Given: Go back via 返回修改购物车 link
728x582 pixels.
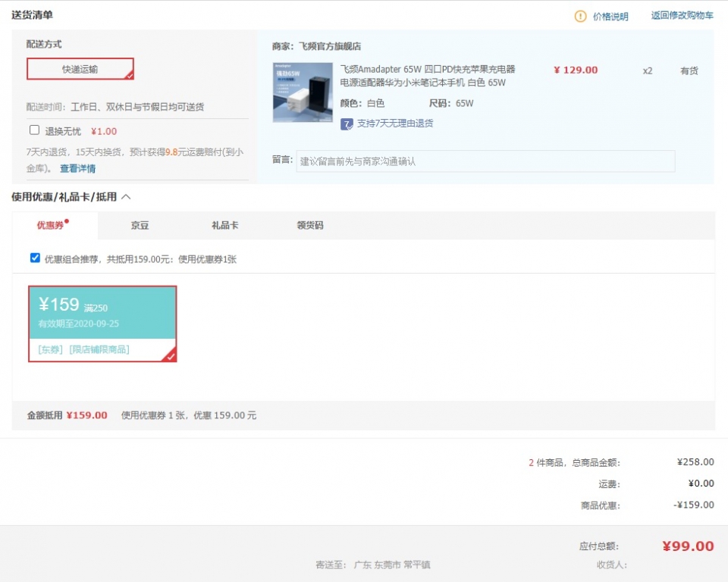Looking at the screenshot, I should pos(682,15).
